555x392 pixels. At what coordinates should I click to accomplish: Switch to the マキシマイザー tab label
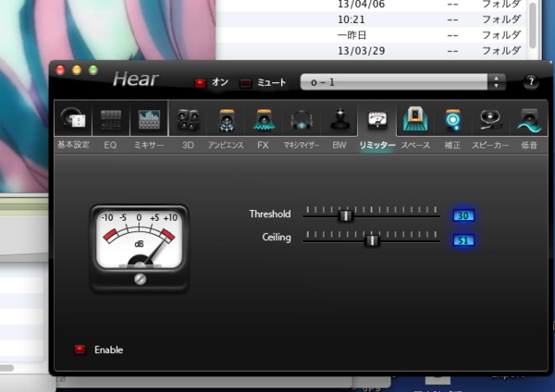point(302,145)
